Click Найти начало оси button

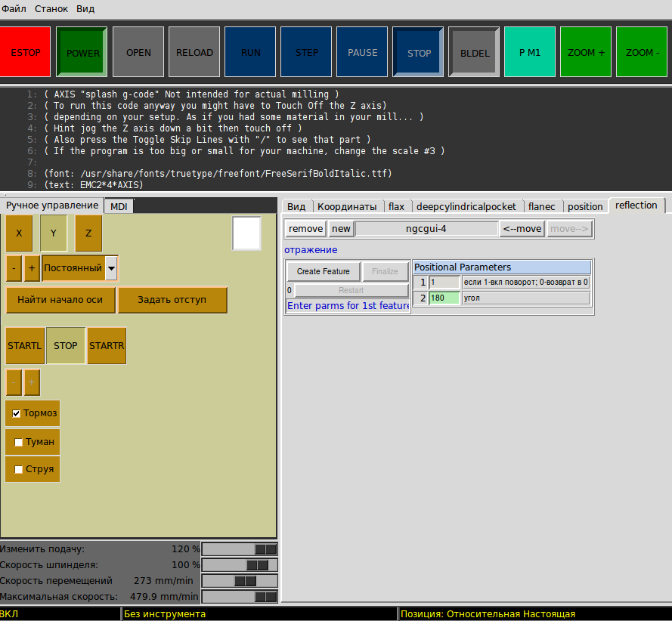[60, 300]
